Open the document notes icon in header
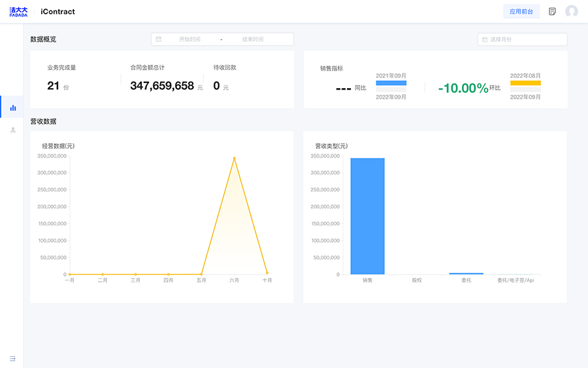This screenshot has height=368, width=588. pyautogui.click(x=552, y=12)
